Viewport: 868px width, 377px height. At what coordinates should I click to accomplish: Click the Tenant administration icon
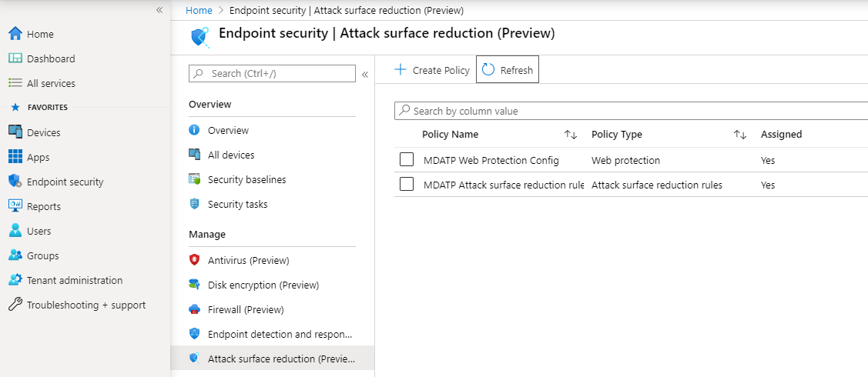(15, 280)
